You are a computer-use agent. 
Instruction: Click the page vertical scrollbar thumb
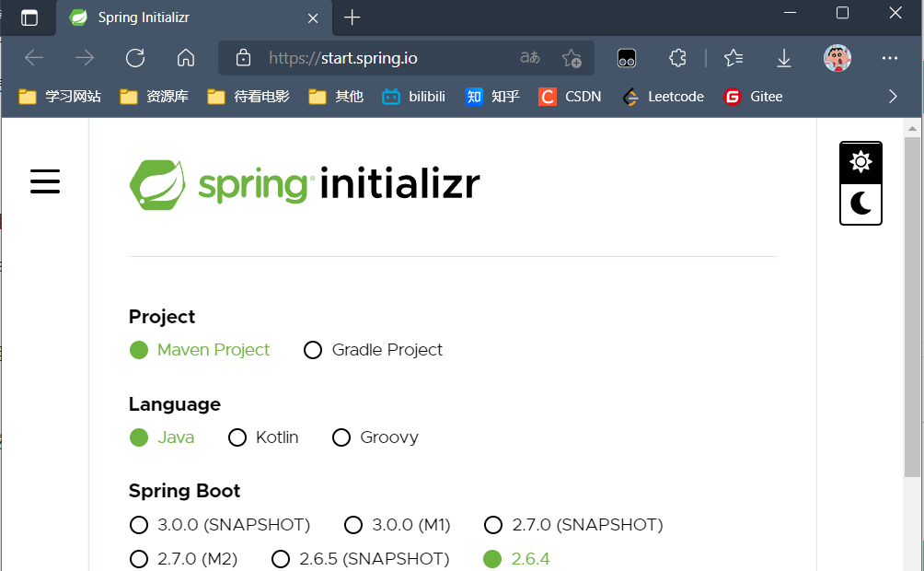[x=912, y=307]
